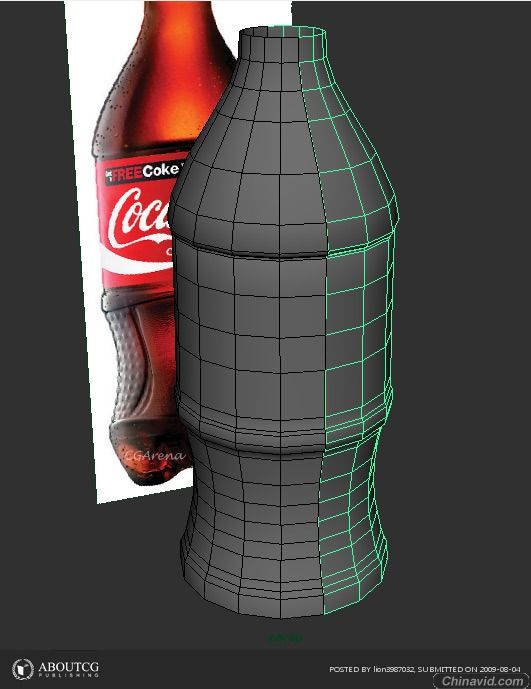Click the 'POSTED BY lion3987032' caption text
The image size is (531, 689).
[x=371, y=669]
